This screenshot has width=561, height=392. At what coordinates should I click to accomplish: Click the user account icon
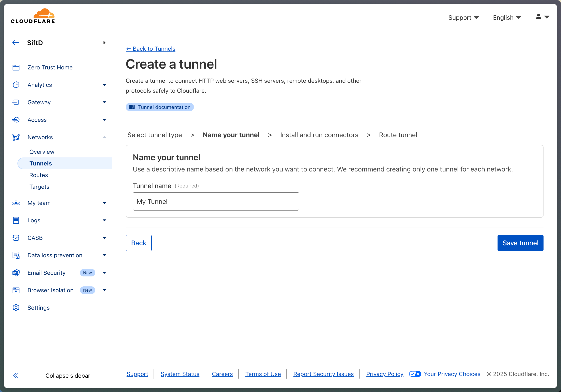(x=539, y=17)
